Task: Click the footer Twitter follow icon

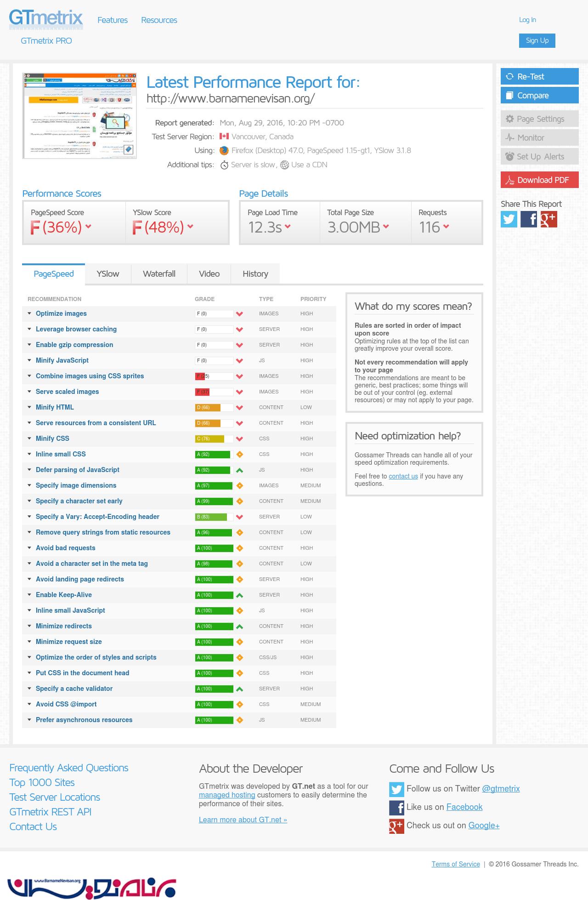Action: tap(396, 789)
